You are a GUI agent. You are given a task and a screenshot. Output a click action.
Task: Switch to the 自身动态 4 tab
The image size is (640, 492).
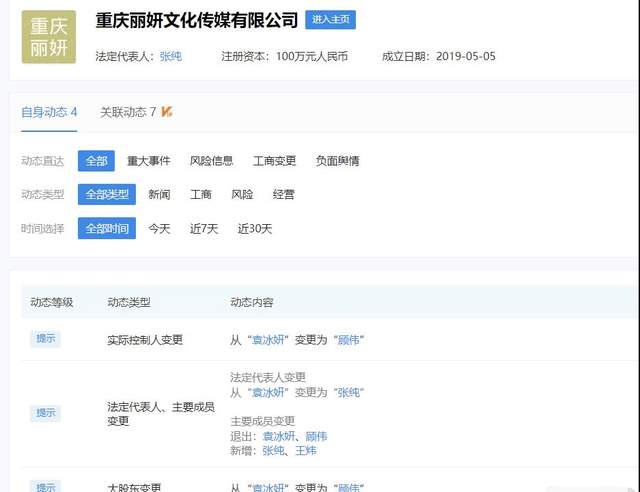(49, 112)
